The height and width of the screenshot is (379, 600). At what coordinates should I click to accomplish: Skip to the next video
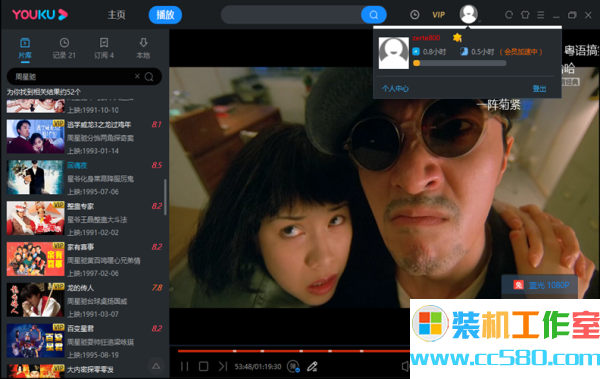click(223, 366)
